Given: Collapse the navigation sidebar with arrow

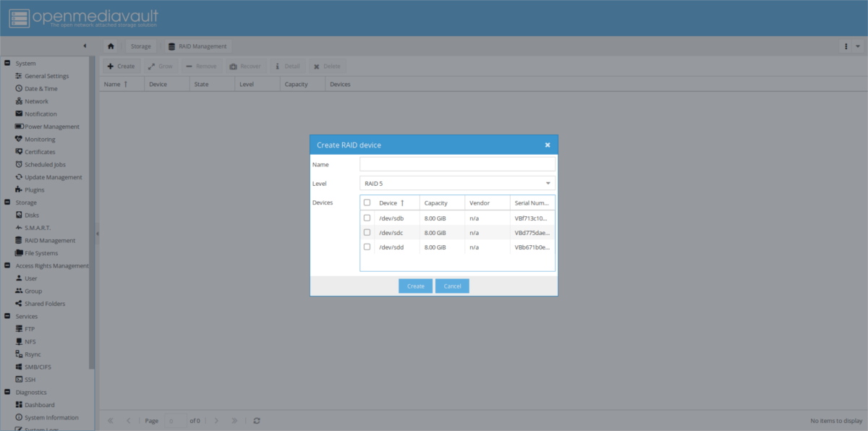Looking at the screenshot, I should tap(85, 46).
